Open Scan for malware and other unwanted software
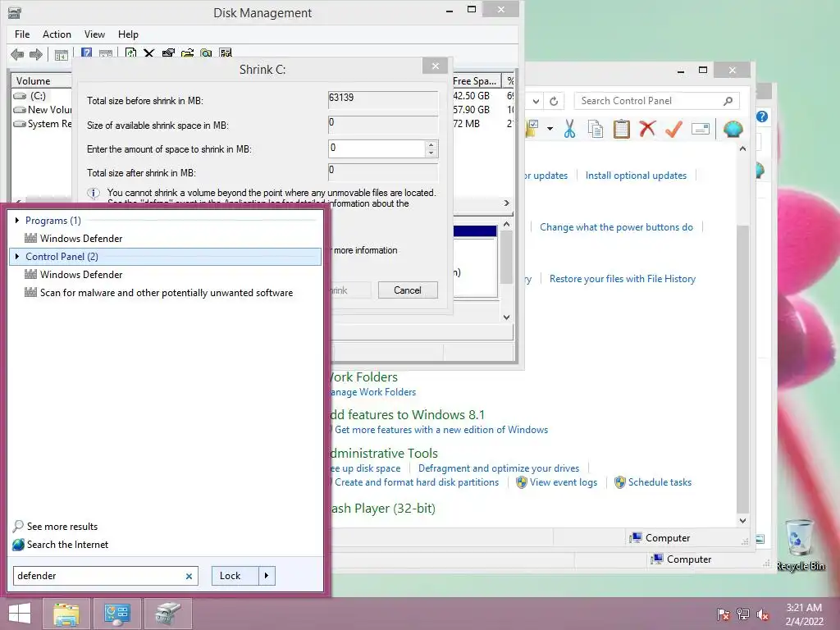Viewport: 840px width, 630px height. click(x=166, y=293)
